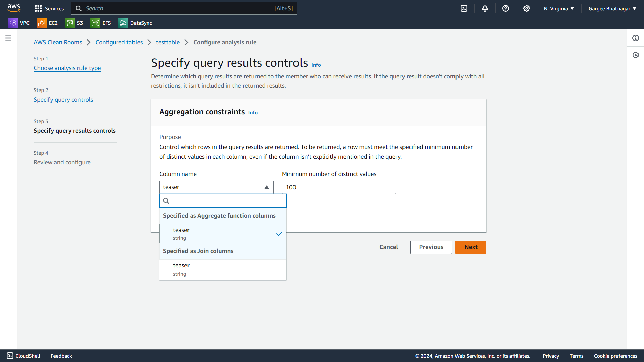644x362 pixels.
Task: Open CloudShell from top navigation icon
Action: pyautogui.click(x=464, y=9)
